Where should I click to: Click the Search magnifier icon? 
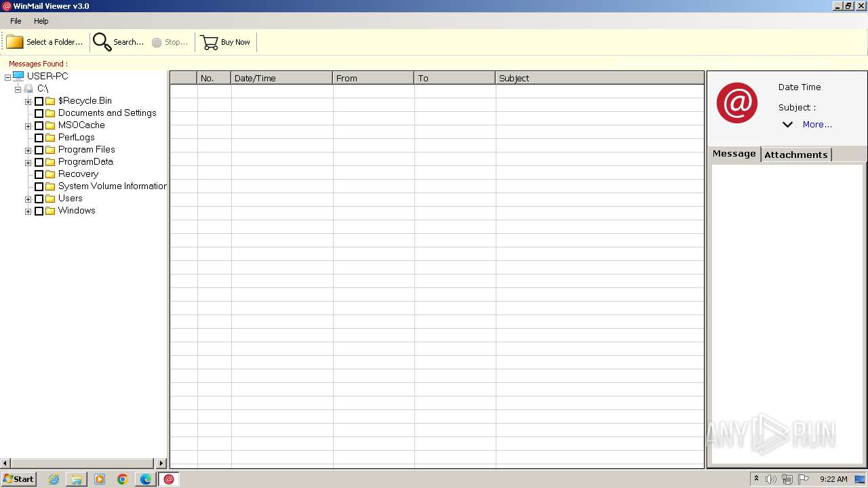(102, 42)
